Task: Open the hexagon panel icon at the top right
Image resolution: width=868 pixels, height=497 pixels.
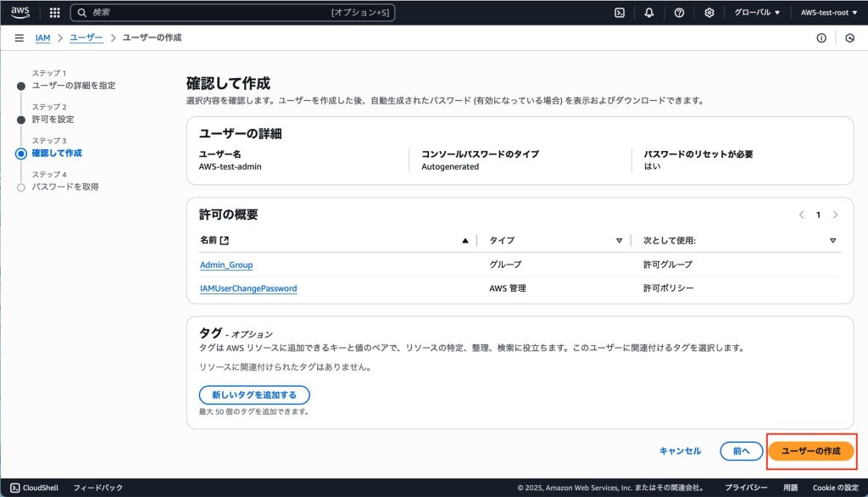Action: click(849, 37)
